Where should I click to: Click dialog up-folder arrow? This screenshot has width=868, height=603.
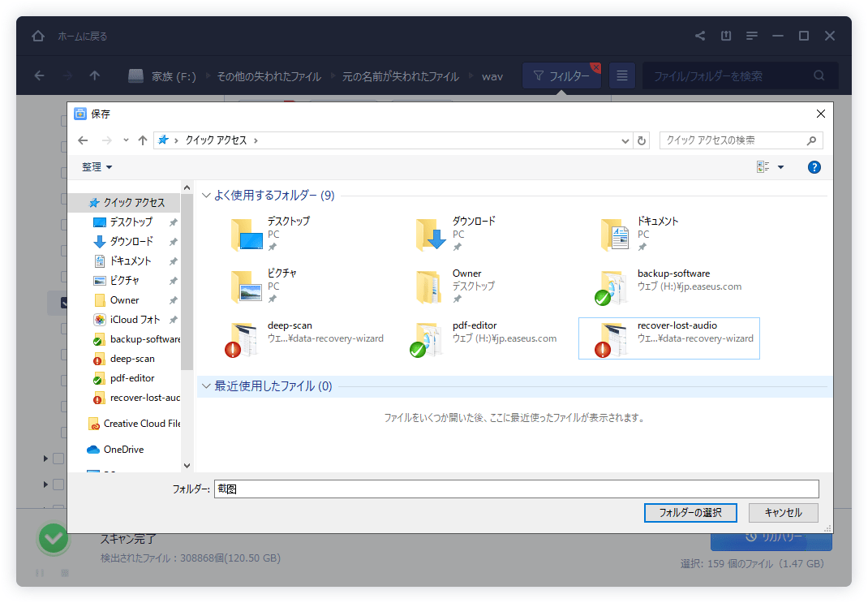[143, 140]
